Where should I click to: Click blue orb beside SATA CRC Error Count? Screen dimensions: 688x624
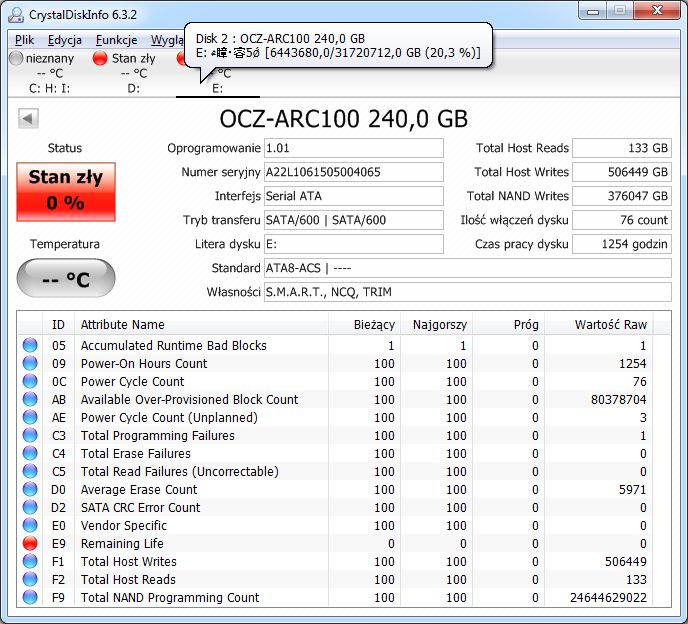(x=30, y=507)
